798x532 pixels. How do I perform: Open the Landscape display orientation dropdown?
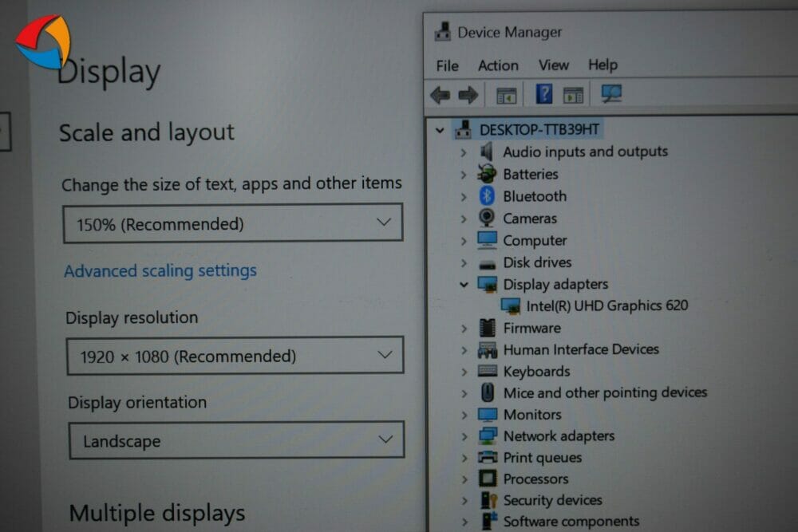point(237,440)
